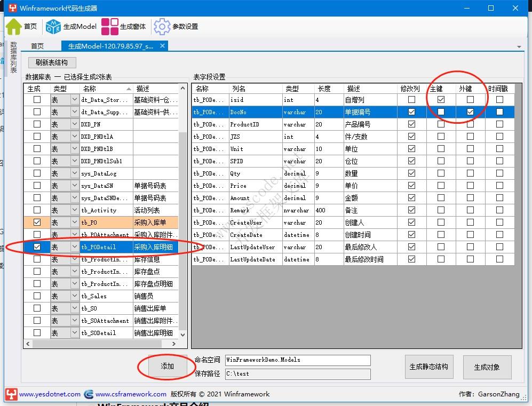Expand the dropdown arrow at the tab bar right

coord(520,47)
